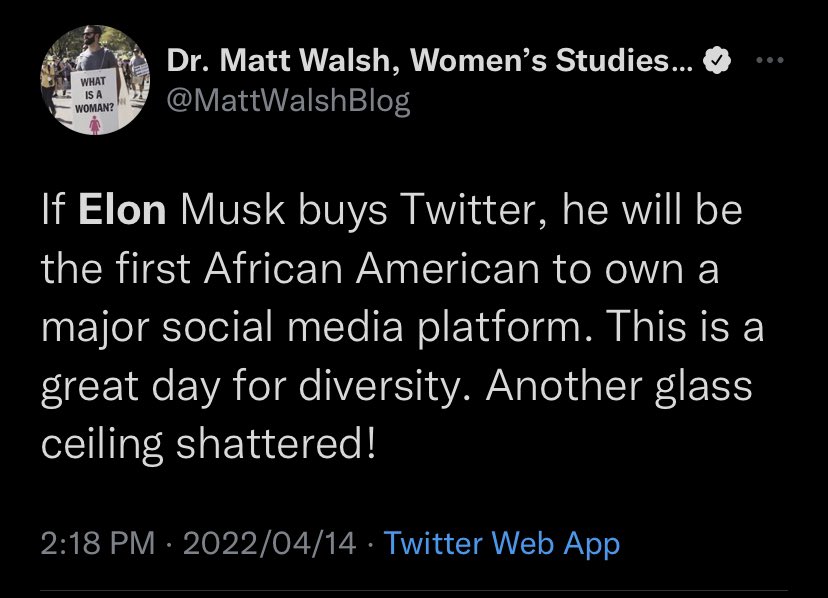Click the phrase ceiling shattered!
The image size is (828, 598).
[x=209, y=445]
